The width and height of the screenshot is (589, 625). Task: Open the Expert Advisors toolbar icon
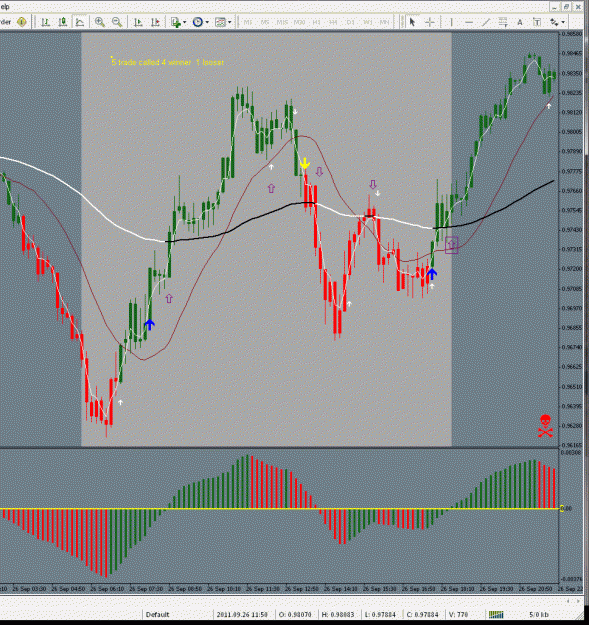(x=22, y=22)
